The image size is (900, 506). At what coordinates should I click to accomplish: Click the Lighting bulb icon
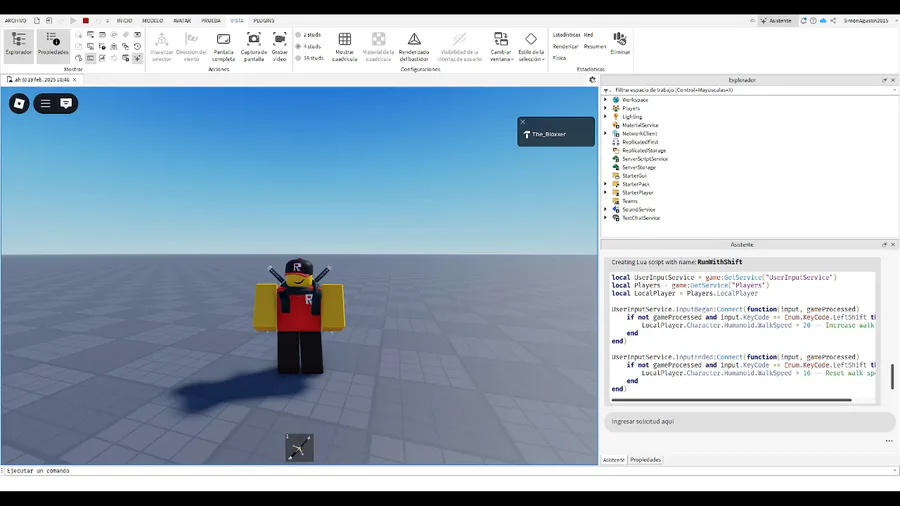click(616, 116)
